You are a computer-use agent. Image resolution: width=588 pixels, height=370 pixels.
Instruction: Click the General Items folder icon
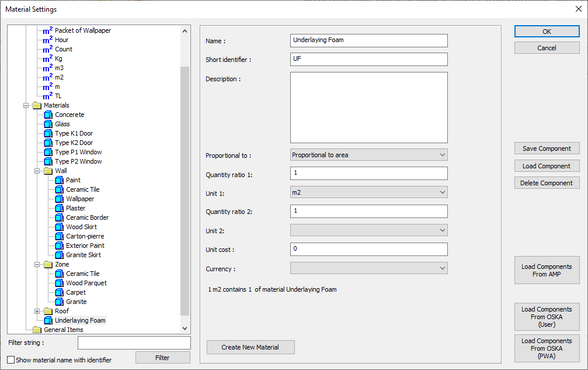coord(37,330)
